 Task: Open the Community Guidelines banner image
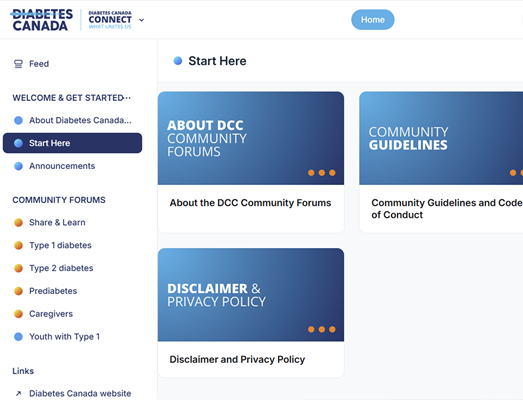(x=441, y=138)
